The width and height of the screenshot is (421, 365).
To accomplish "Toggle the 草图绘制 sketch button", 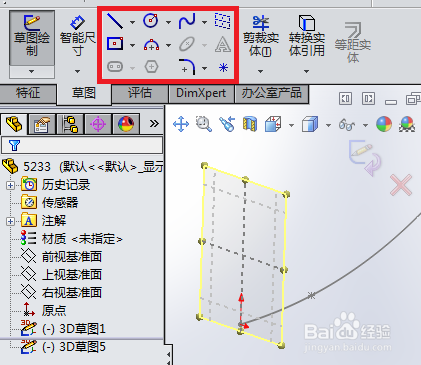I will [x=32, y=38].
